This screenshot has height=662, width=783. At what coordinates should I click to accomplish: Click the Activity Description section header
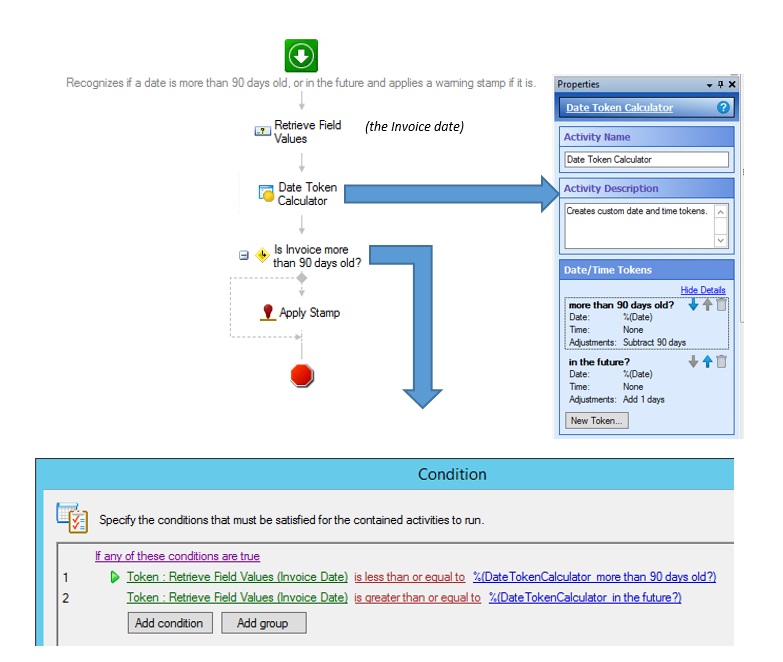point(647,189)
